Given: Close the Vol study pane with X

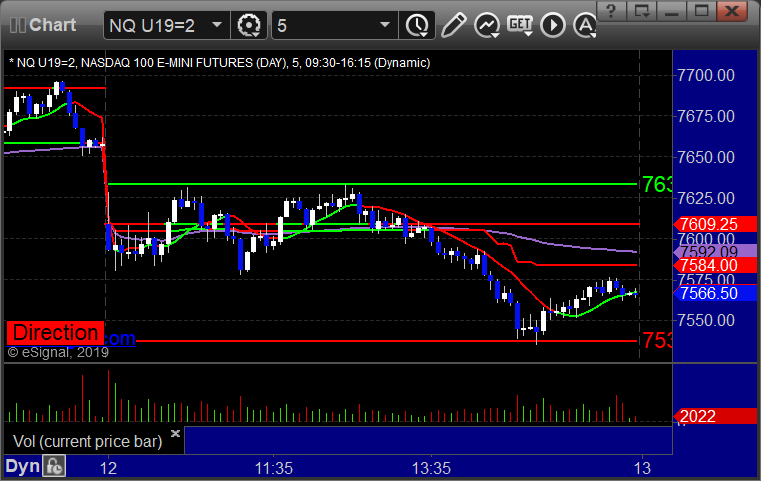Looking at the screenshot, I should 175,433.
